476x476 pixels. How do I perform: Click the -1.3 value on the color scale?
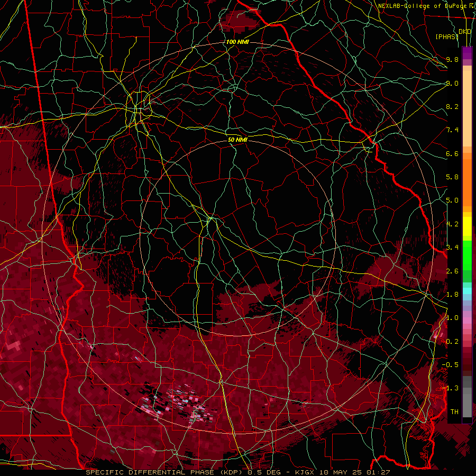[450, 388]
